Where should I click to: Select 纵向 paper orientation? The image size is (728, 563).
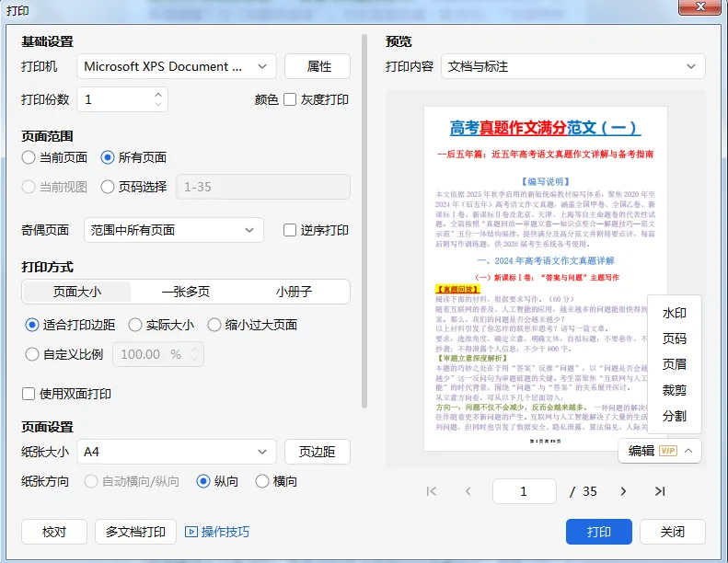point(203,481)
